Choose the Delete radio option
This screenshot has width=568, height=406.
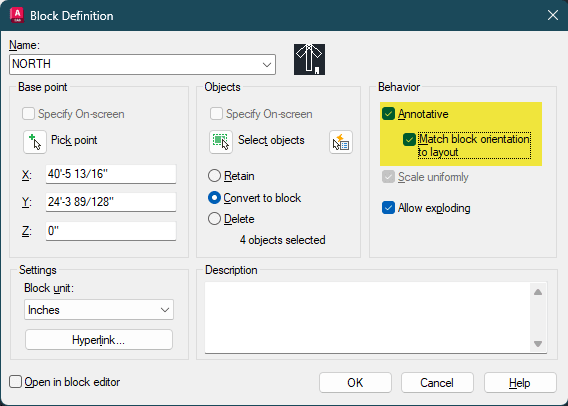point(214,219)
